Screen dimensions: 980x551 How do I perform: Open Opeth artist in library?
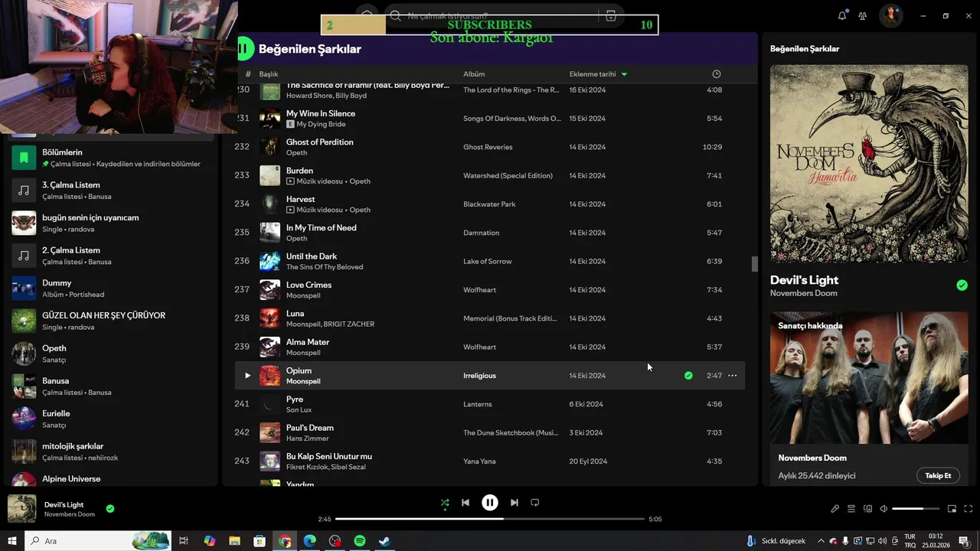[x=111, y=354]
